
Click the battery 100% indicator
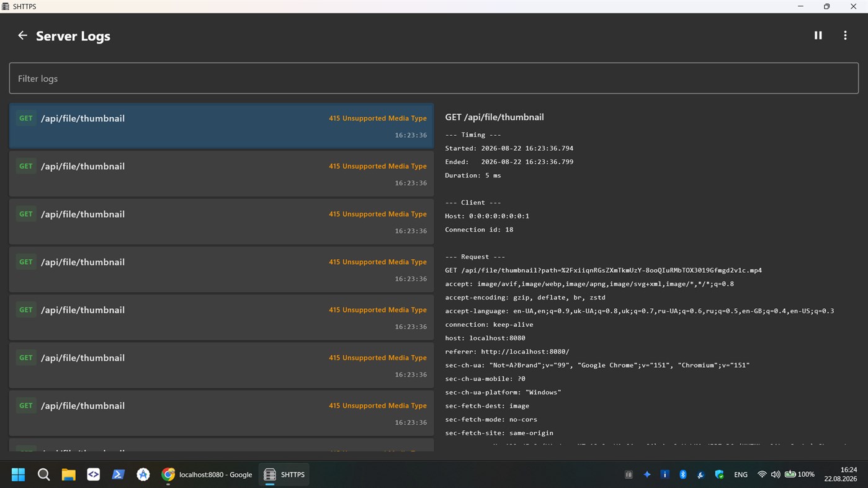pyautogui.click(x=800, y=474)
